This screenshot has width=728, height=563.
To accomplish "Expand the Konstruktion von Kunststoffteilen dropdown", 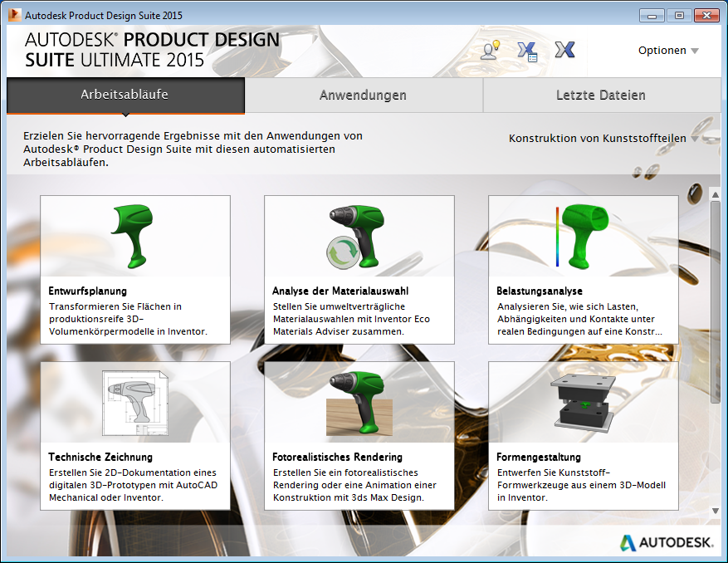I will pos(603,139).
